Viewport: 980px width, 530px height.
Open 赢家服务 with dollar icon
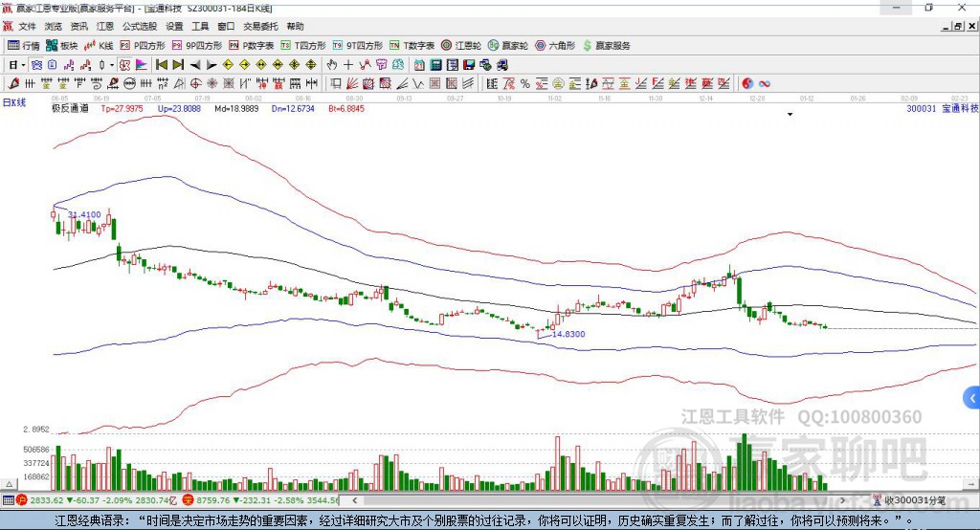[606, 46]
